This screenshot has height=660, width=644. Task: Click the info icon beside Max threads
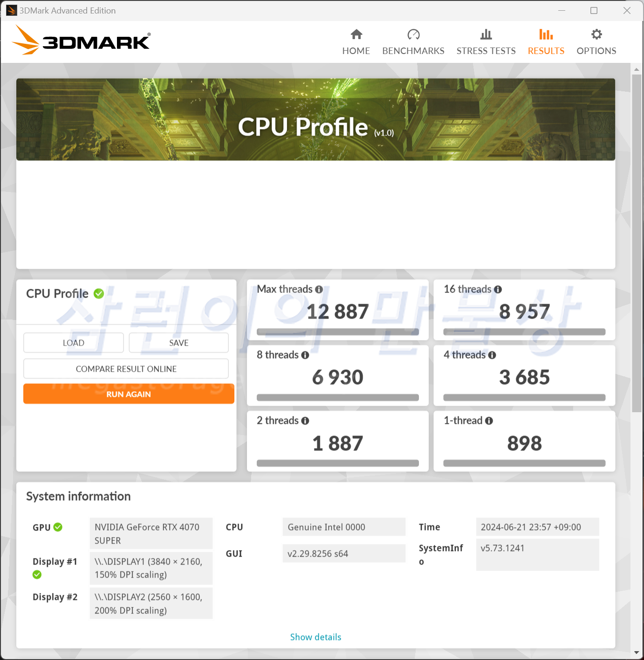click(x=319, y=289)
